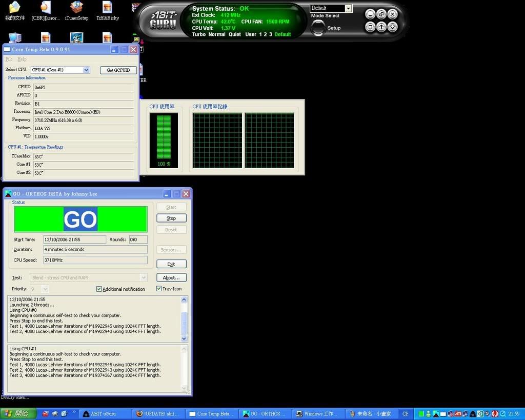
Task: Select the KMP player desktop icon
Action: [x=77, y=37]
